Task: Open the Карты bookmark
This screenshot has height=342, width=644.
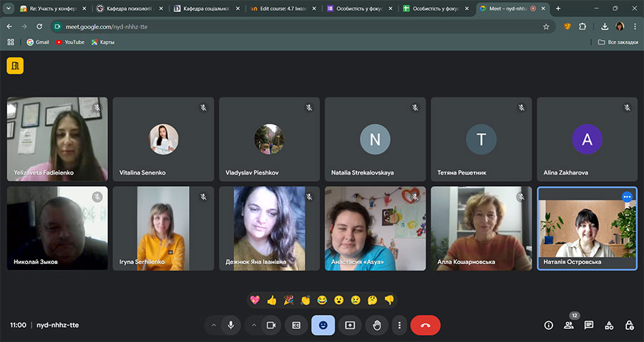Action: [103, 42]
